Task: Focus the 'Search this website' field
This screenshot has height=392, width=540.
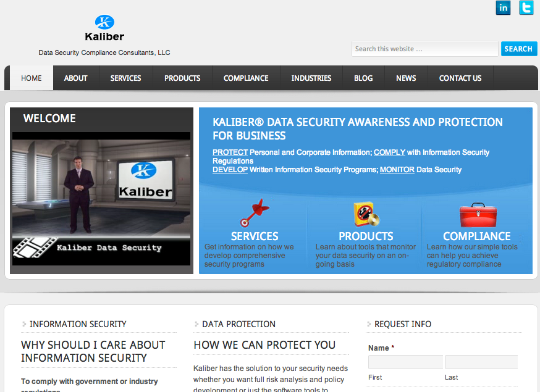Action: (424, 49)
